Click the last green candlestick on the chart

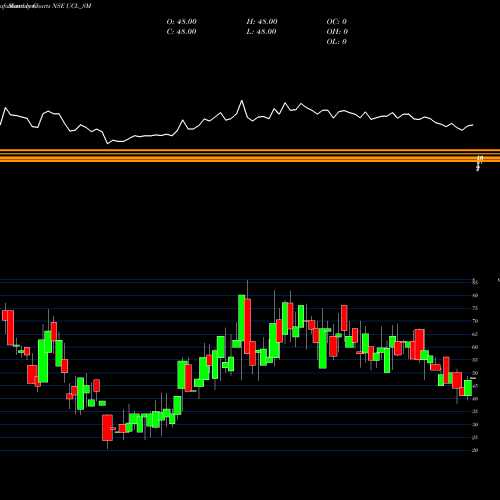(468, 388)
